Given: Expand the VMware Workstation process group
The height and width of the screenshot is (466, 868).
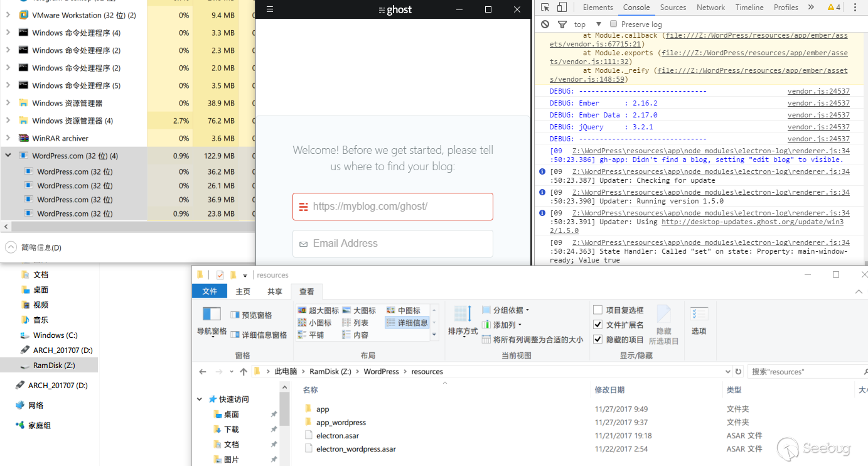Looking at the screenshot, I should (8, 15).
